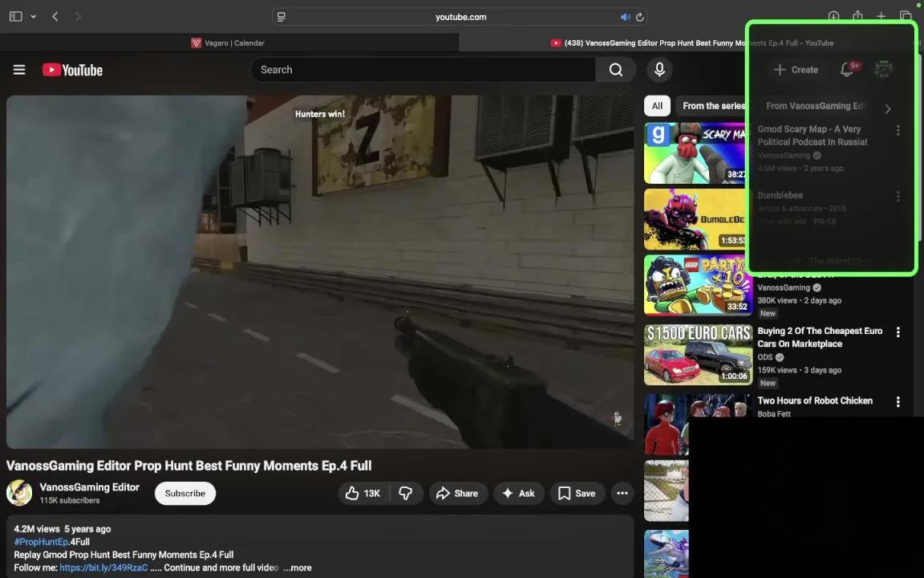Open the #PropHuntEp hashtag link
Viewport: 924px width, 578px height.
(x=41, y=541)
